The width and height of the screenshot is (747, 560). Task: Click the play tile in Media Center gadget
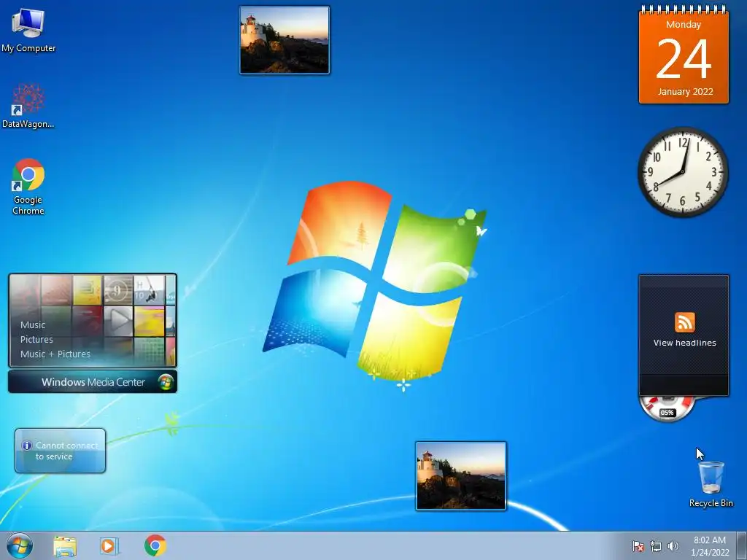click(118, 321)
